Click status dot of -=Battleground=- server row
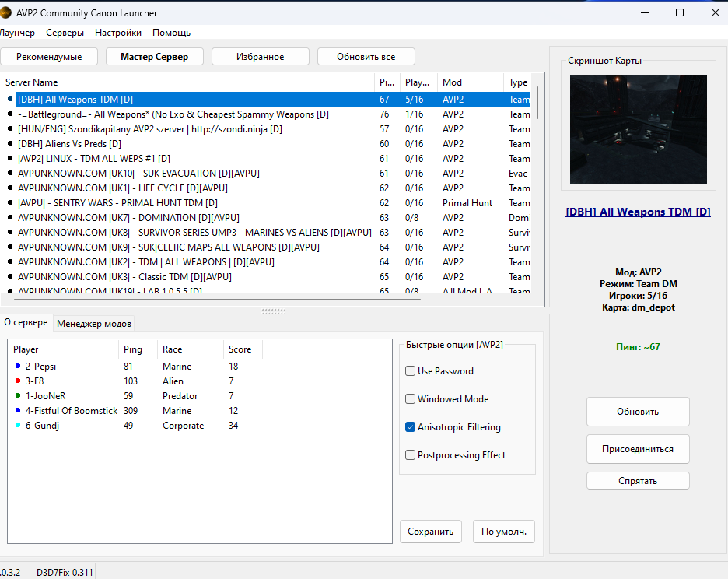The image size is (728, 579). 10,114
